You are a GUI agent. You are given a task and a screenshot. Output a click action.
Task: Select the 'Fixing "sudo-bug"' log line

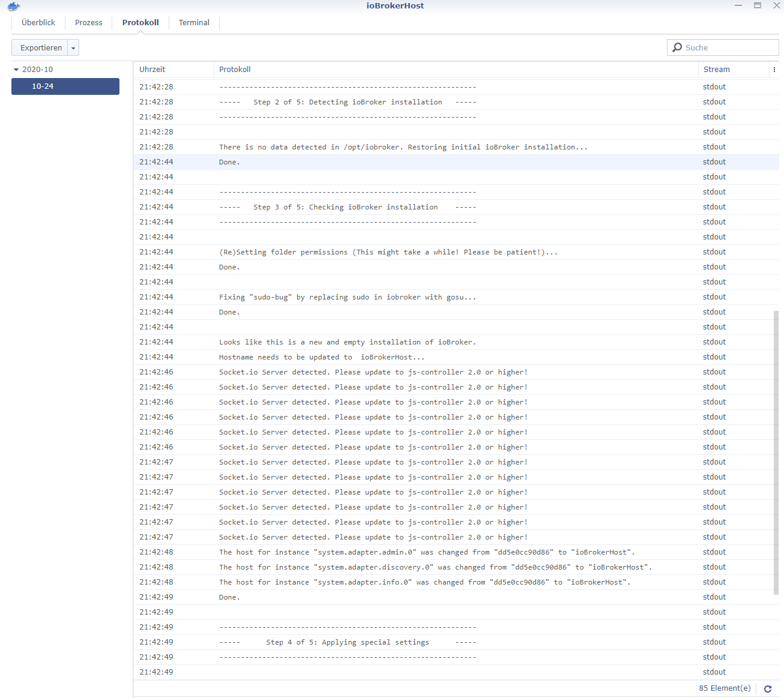point(456,297)
